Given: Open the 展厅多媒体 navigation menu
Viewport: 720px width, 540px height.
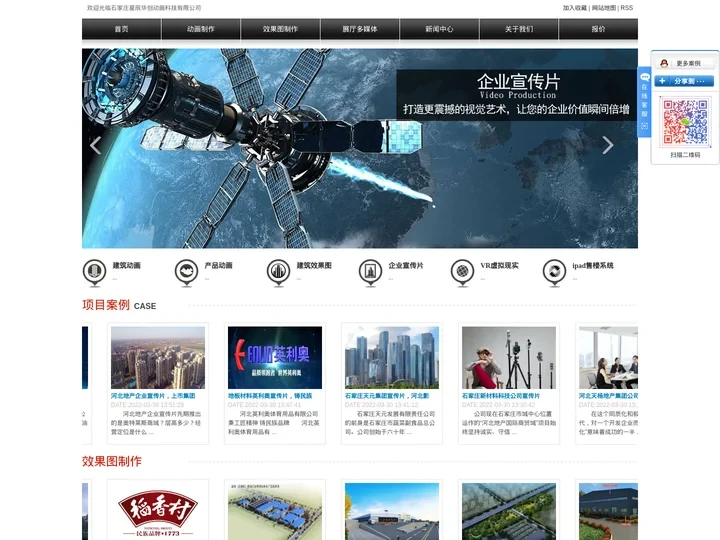Looking at the screenshot, I should [360, 29].
